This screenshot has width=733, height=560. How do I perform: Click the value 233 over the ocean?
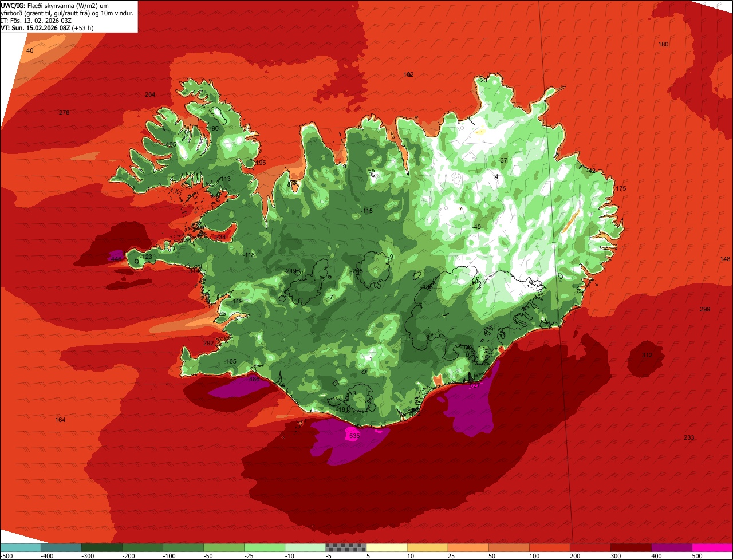[x=689, y=437]
